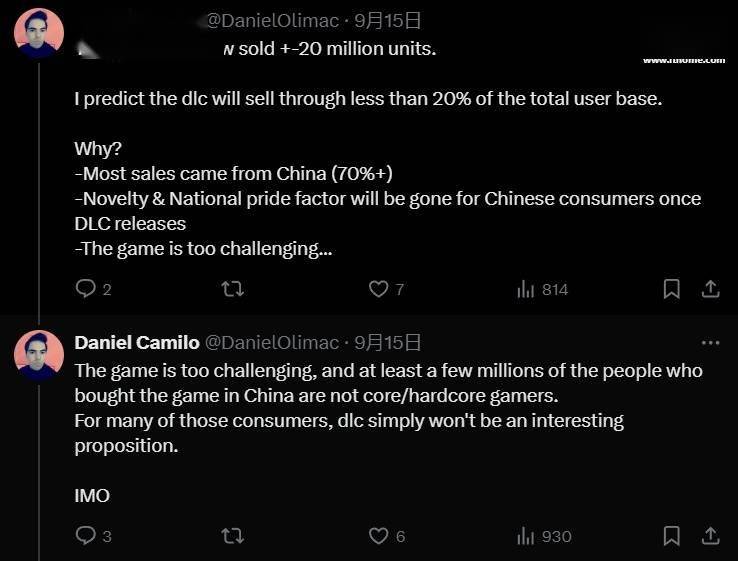Like the second tweet with 6 likes

point(378,536)
